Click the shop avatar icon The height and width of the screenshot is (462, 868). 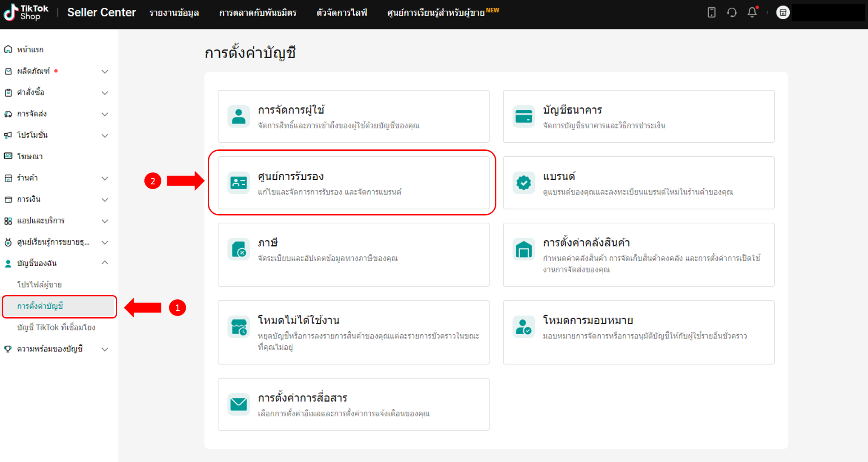[782, 12]
